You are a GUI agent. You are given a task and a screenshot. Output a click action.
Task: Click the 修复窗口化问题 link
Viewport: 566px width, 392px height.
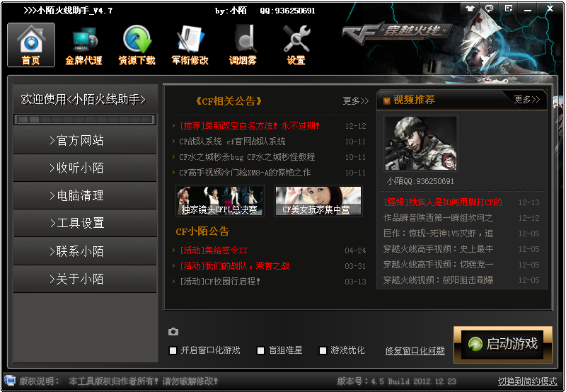(415, 351)
